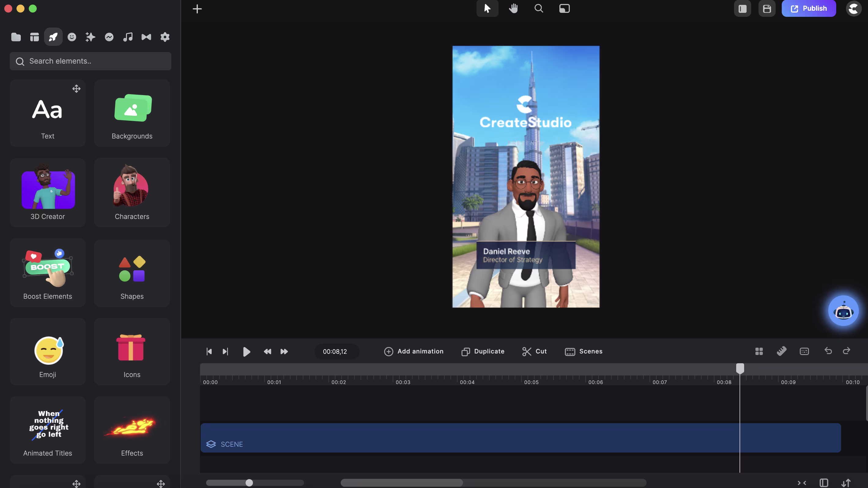Toggle timeline panel split view icon
This screenshot has height=488, width=868.
(x=824, y=482)
